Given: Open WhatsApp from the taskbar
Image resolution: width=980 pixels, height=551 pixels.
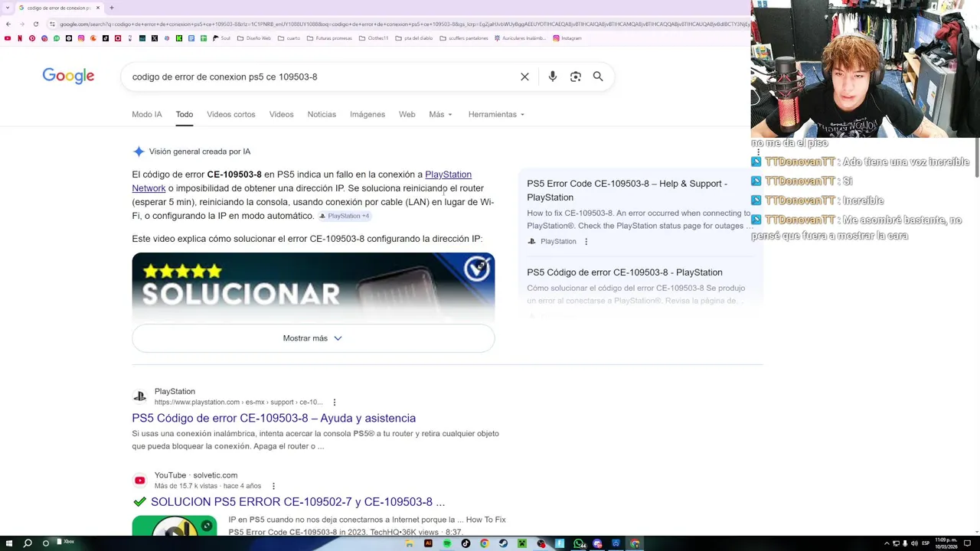Looking at the screenshot, I should (579, 544).
